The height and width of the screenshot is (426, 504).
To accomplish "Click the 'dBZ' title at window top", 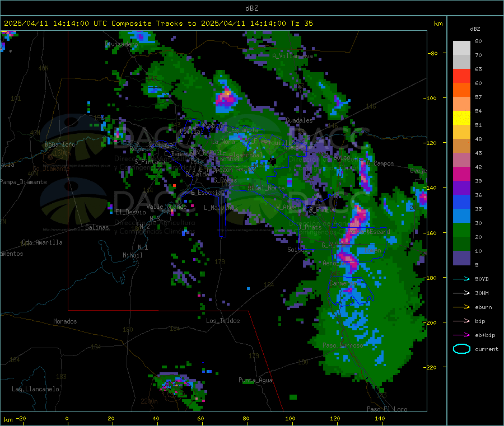I will click(x=251, y=8).
